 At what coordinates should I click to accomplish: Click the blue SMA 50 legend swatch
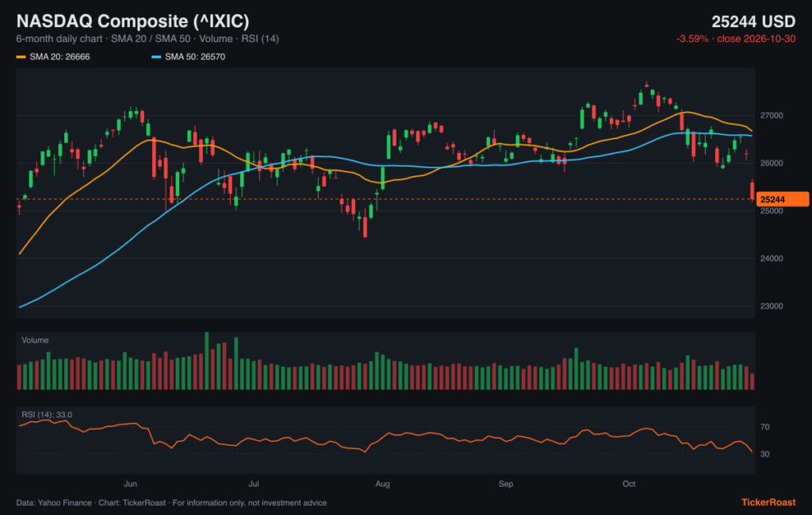coord(156,57)
